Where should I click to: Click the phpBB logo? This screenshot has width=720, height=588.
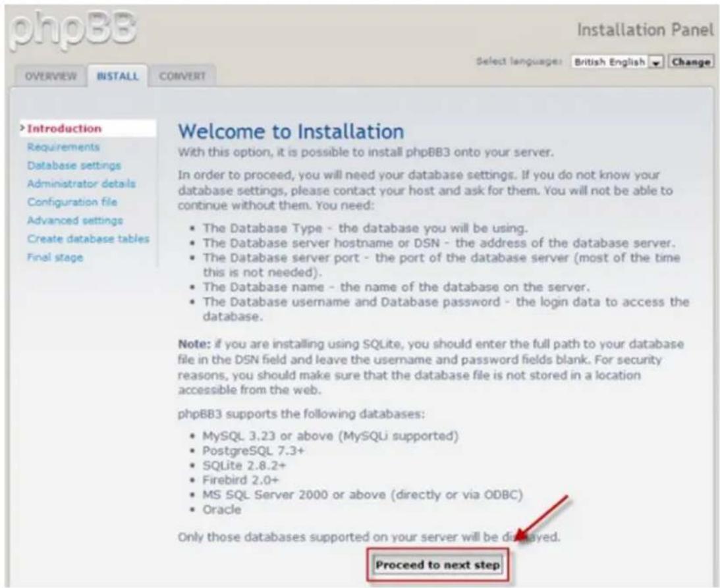pos(72,30)
